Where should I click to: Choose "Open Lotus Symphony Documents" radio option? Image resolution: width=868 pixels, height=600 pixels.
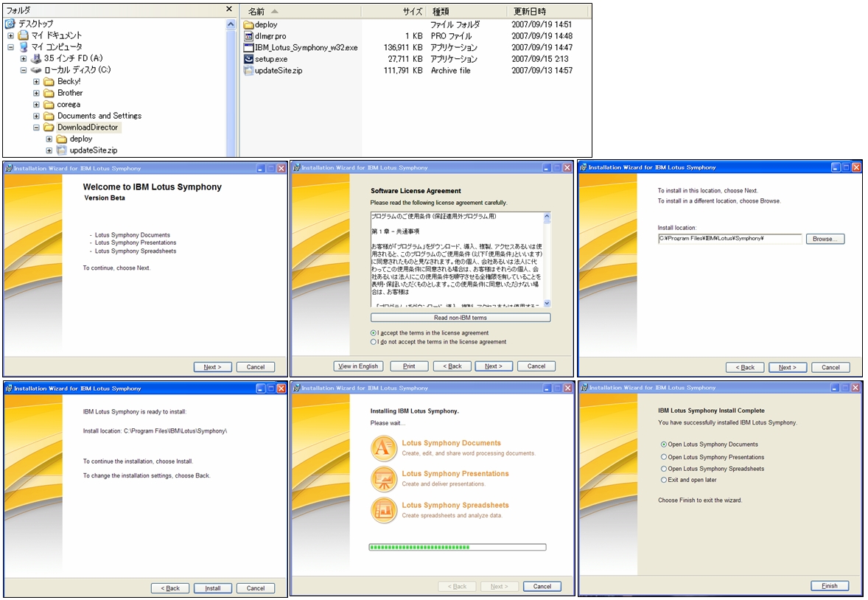click(663, 444)
